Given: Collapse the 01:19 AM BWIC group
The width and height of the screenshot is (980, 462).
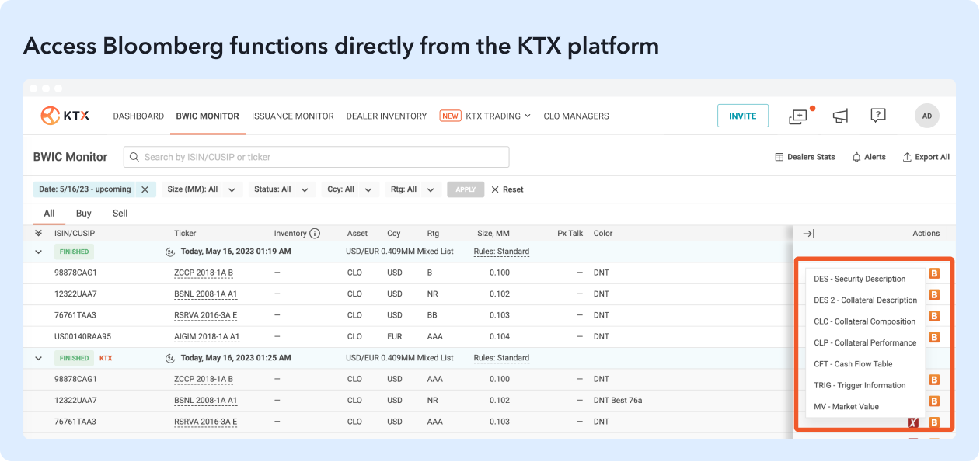Looking at the screenshot, I should coord(38,252).
